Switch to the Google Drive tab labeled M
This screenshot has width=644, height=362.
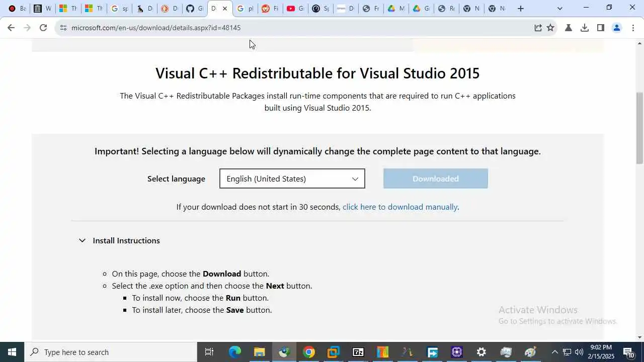click(396, 9)
